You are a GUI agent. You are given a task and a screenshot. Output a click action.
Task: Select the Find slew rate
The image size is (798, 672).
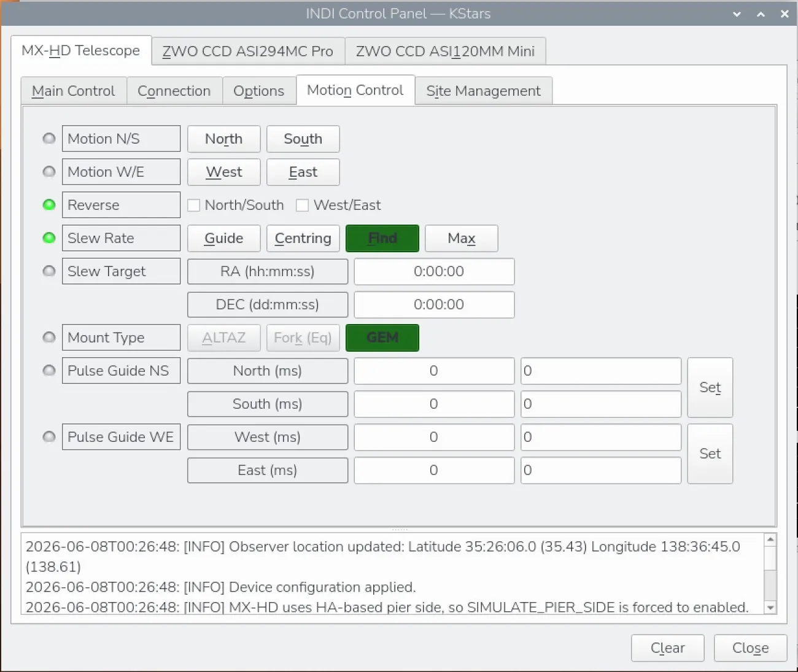[382, 238]
